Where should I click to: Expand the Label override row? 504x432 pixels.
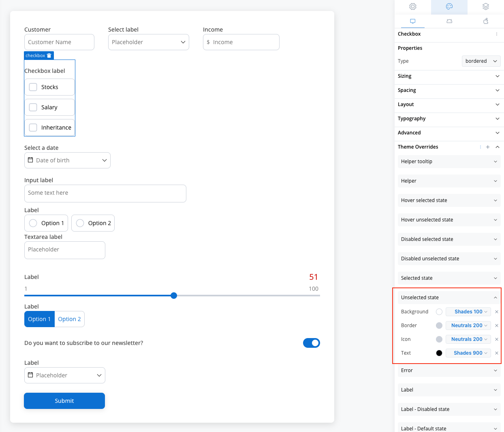(449, 390)
